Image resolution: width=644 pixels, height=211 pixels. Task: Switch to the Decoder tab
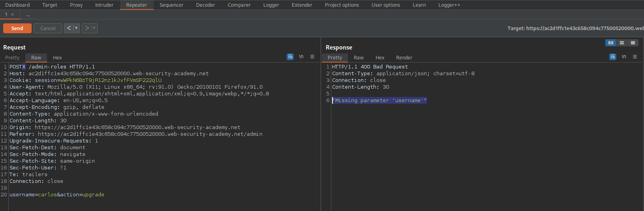pos(206,5)
